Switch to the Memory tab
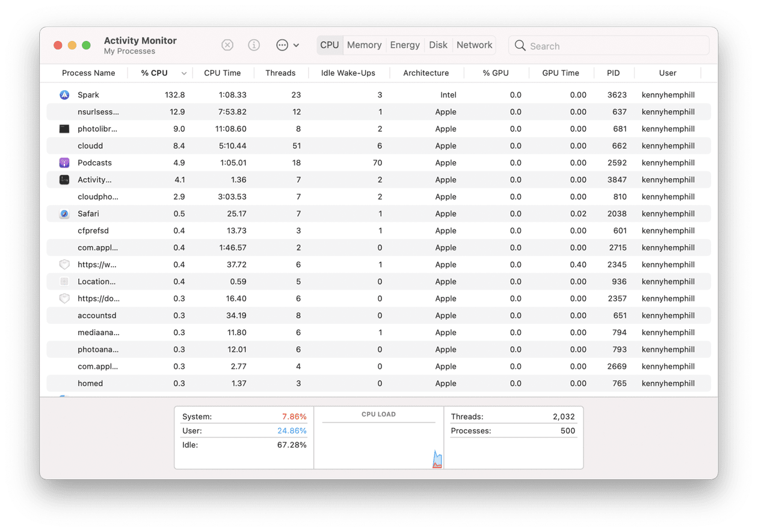The image size is (758, 532). (x=364, y=45)
